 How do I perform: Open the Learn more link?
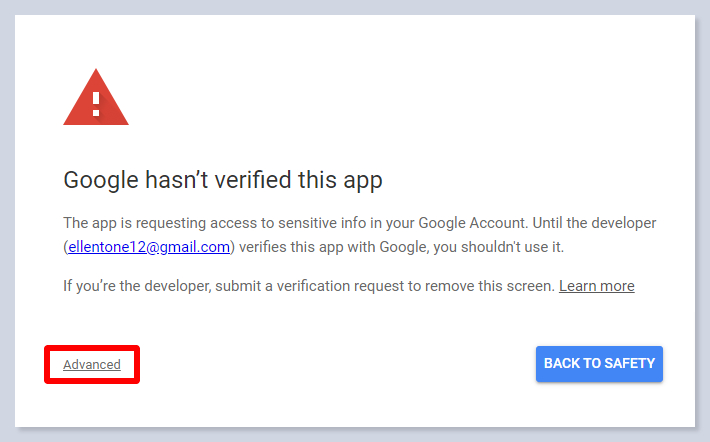(x=596, y=286)
